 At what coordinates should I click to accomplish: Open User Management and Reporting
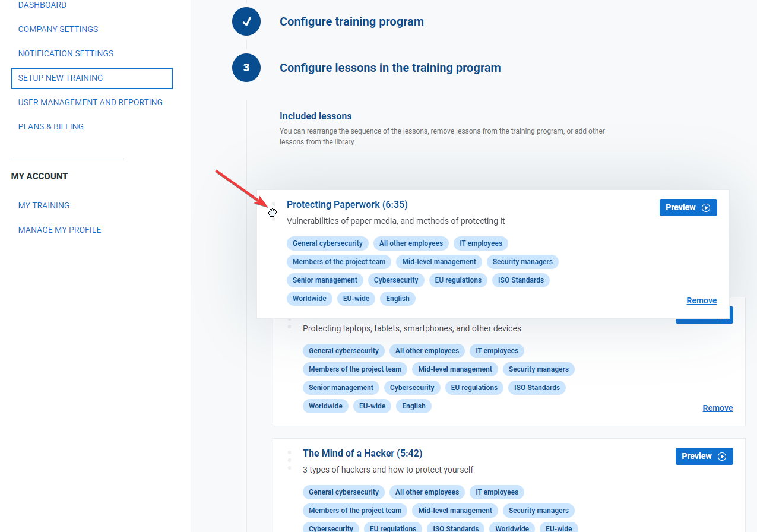[90, 102]
